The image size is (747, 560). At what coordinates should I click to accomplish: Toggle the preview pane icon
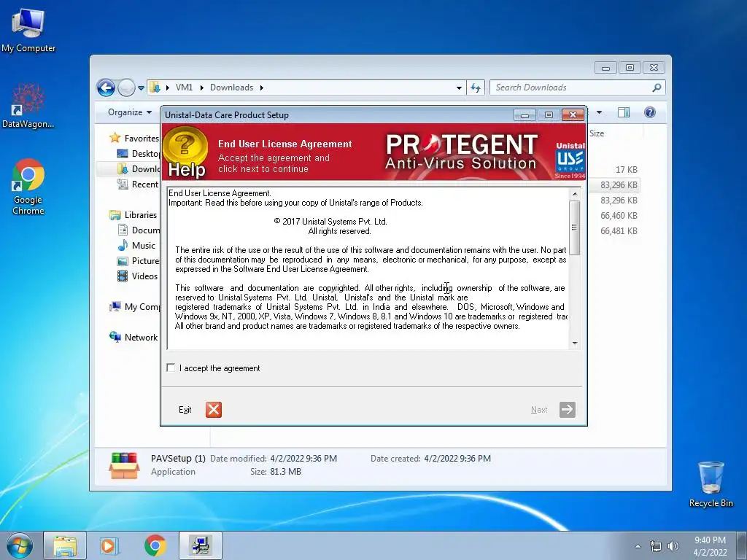pos(623,112)
